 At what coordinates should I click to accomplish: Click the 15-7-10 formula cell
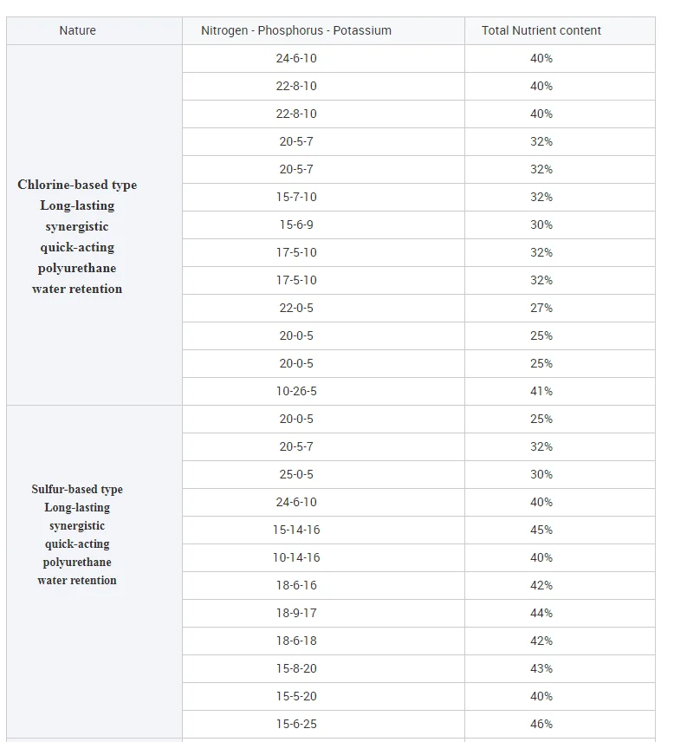pyautogui.click(x=296, y=197)
